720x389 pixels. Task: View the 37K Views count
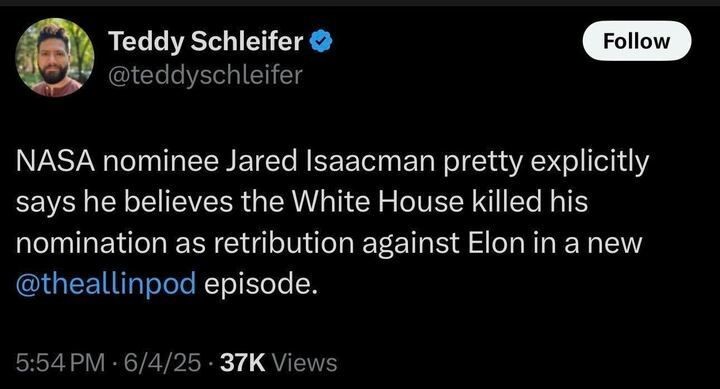tap(278, 362)
